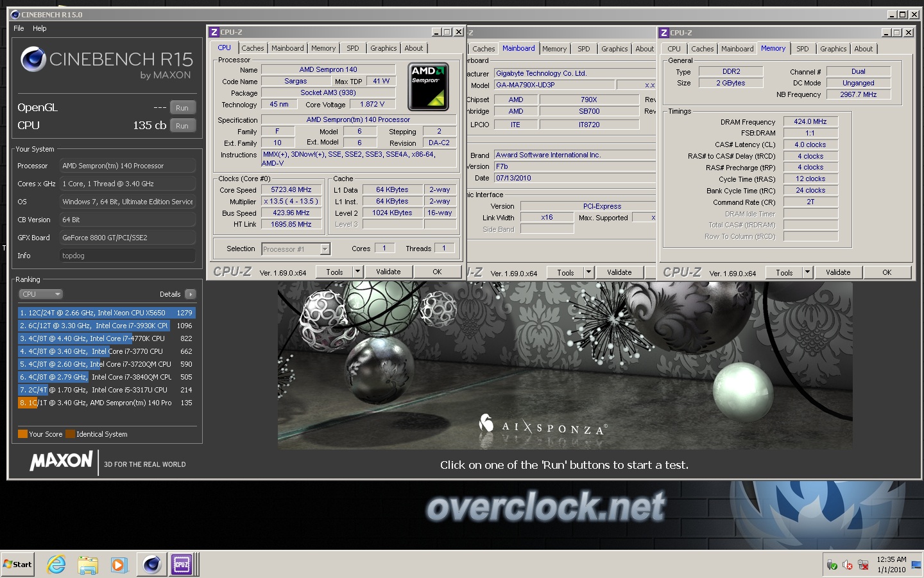This screenshot has height=578, width=924.
Task: Open the Help menu in Cinebench
Action: pyautogui.click(x=40, y=28)
